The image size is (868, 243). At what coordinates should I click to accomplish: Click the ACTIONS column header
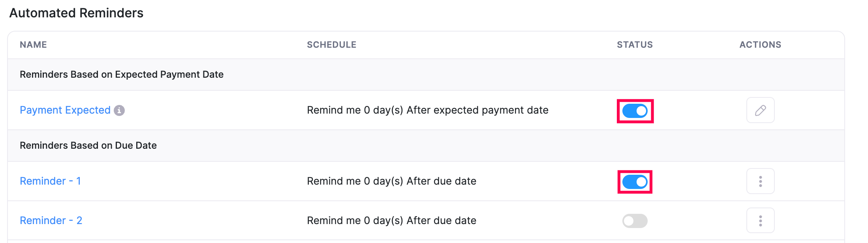tap(760, 45)
